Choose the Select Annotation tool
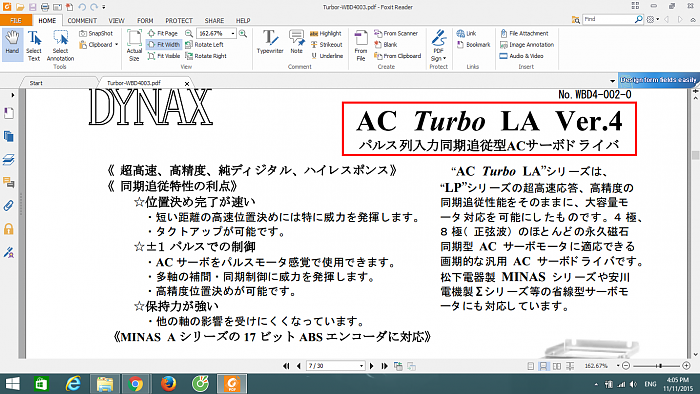The image size is (700, 394). [60, 45]
